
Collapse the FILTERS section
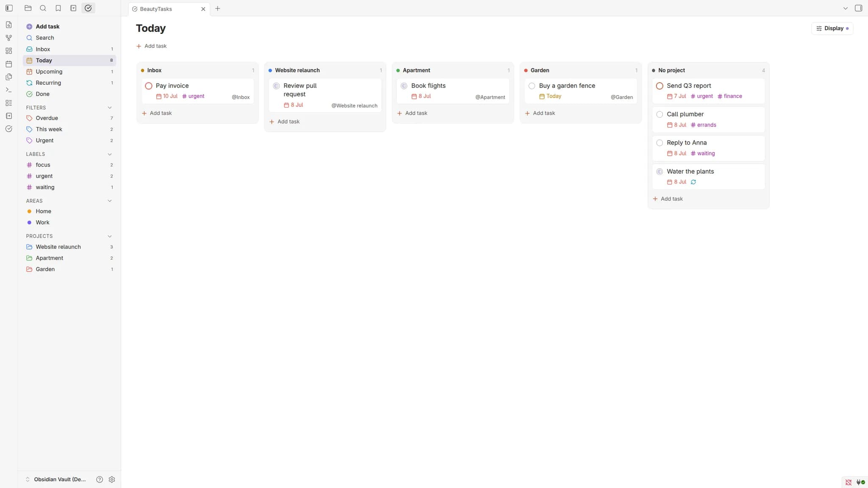point(110,108)
